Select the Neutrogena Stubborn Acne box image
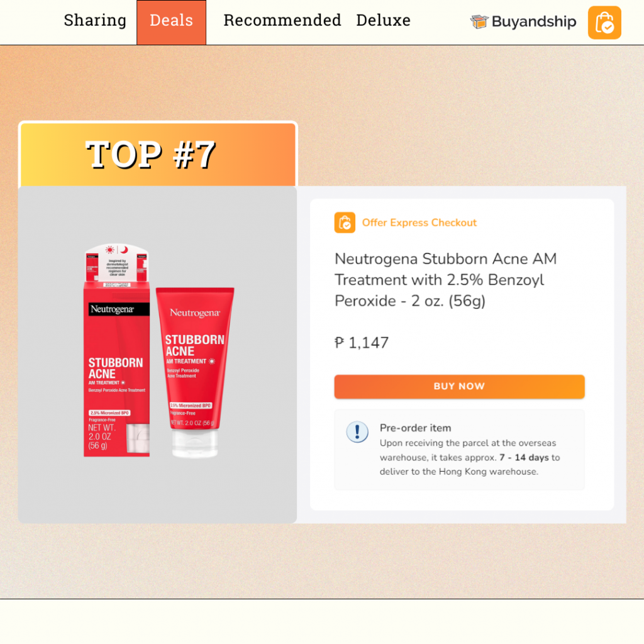This screenshot has width=644, height=644. [x=116, y=350]
